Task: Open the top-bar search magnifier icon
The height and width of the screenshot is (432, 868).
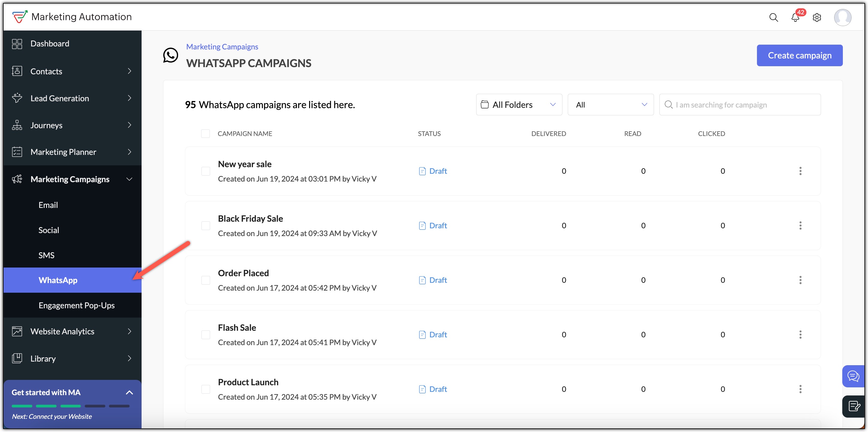Action: click(x=773, y=18)
